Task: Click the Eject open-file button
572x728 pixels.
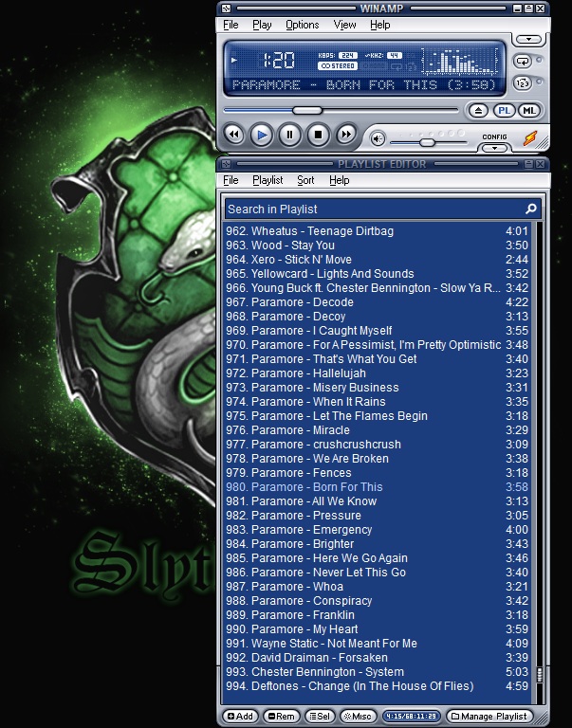Action: pyautogui.click(x=478, y=111)
